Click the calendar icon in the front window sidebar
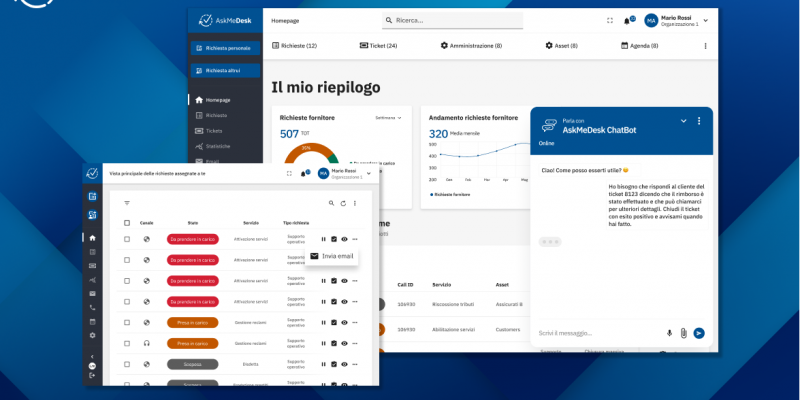 92,322
